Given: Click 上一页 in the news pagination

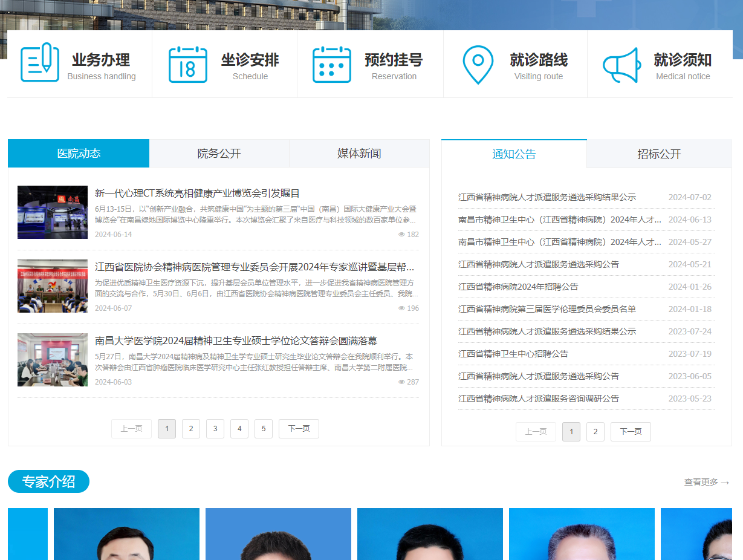Looking at the screenshot, I should (131, 429).
